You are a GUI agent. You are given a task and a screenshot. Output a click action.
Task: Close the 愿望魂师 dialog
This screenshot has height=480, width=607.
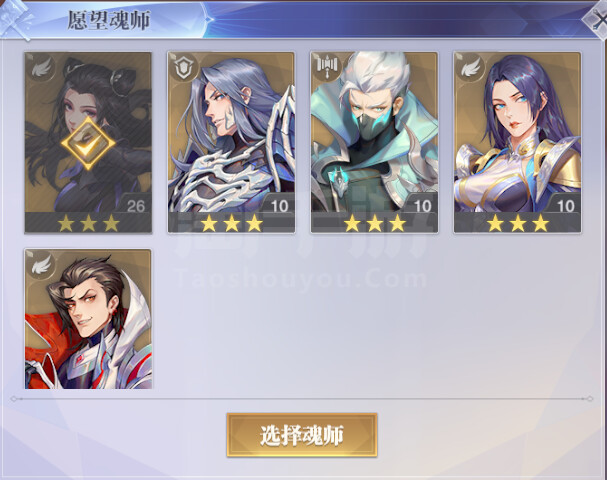click(x=598, y=19)
